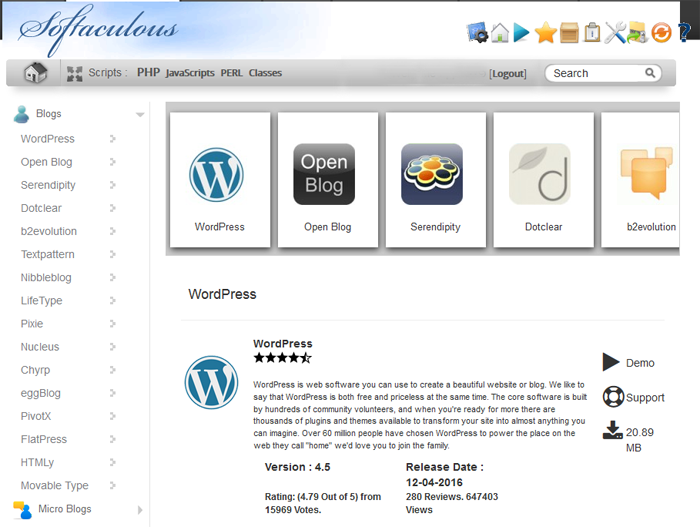Switch to the PHP scripts tab
Image resolution: width=700 pixels, height=527 pixels.
pyautogui.click(x=148, y=72)
